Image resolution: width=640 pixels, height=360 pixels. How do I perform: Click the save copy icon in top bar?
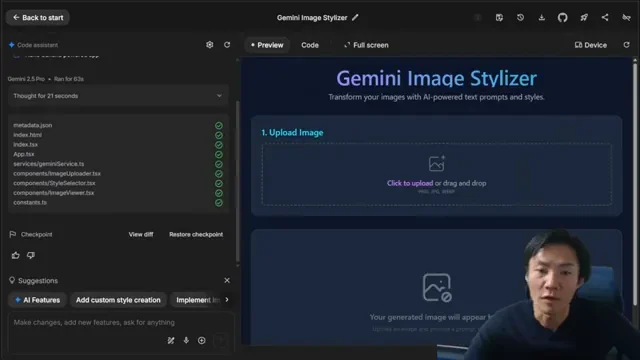[499, 18]
